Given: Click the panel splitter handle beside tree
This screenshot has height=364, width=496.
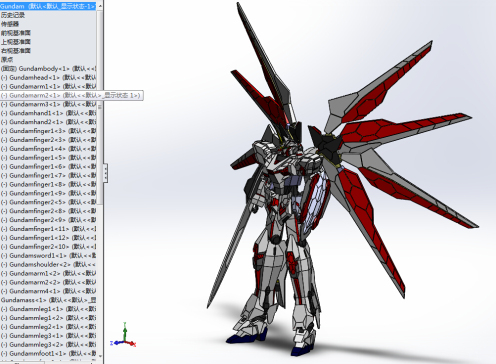Looking at the screenshot, I should point(106,173).
